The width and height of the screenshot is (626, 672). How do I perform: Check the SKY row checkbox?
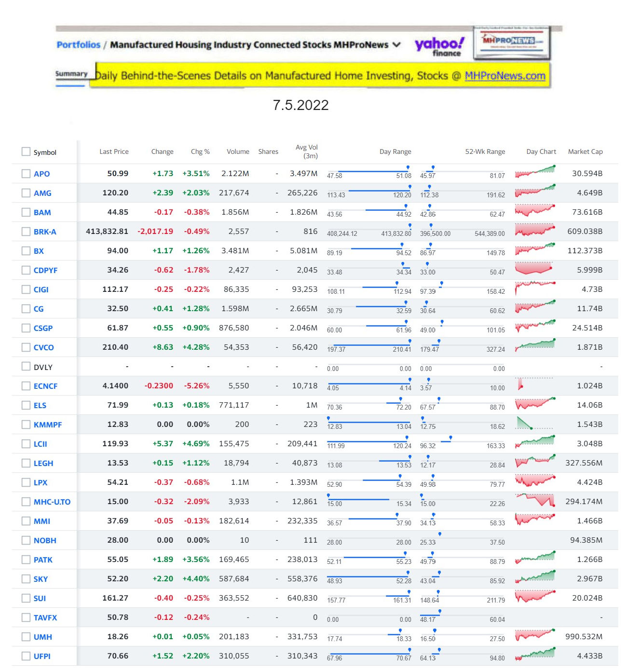(26, 578)
